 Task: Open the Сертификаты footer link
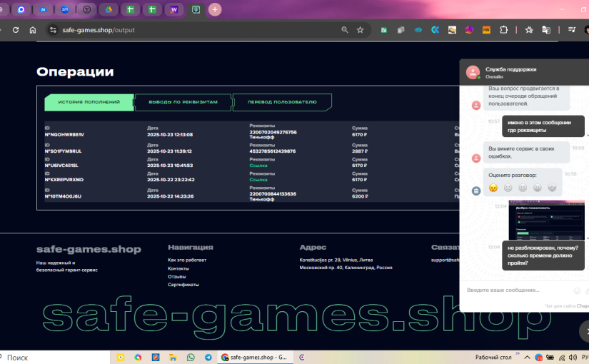coord(183,285)
